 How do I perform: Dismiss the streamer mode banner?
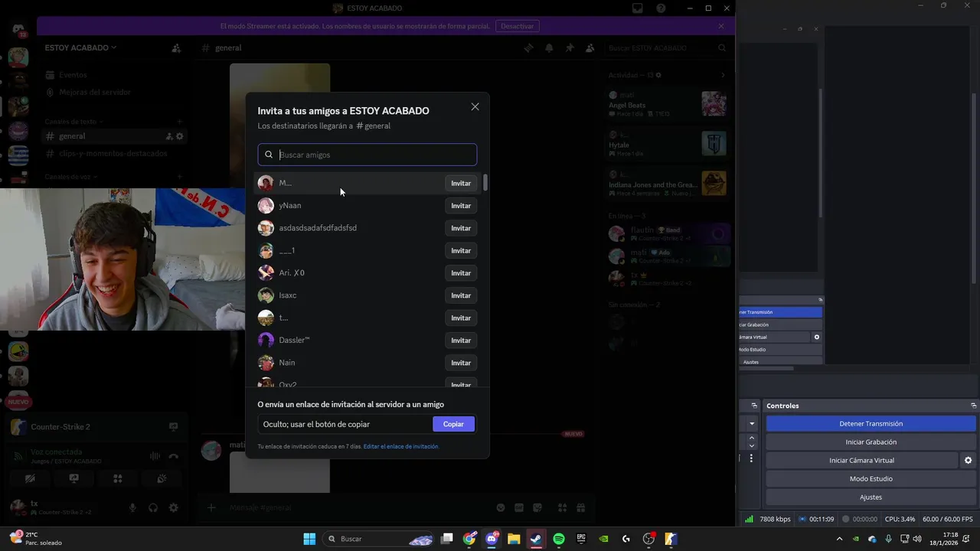[720, 26]
